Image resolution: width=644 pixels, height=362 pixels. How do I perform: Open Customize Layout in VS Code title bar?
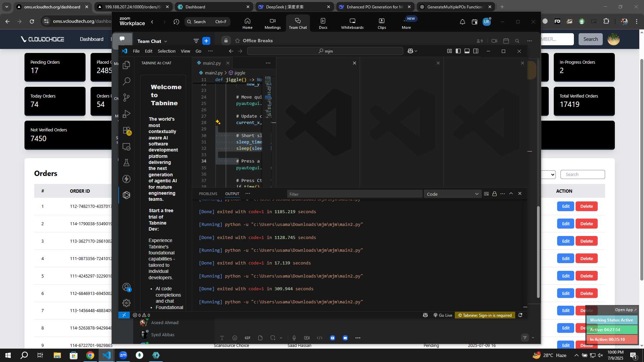click(x=449, y=51)
